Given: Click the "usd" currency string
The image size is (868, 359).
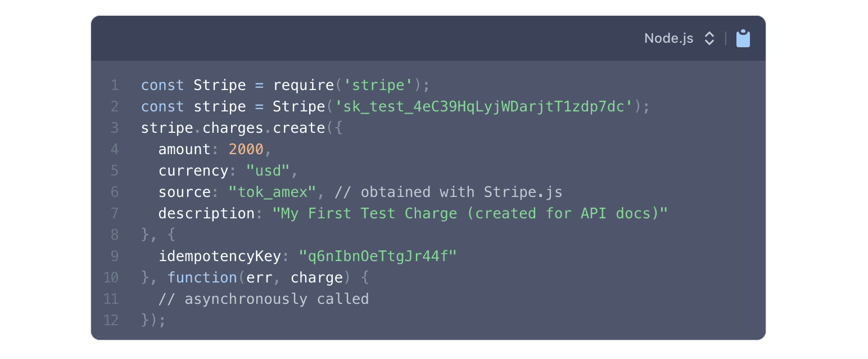Looking at the screenshot, I should pos(267,171).
